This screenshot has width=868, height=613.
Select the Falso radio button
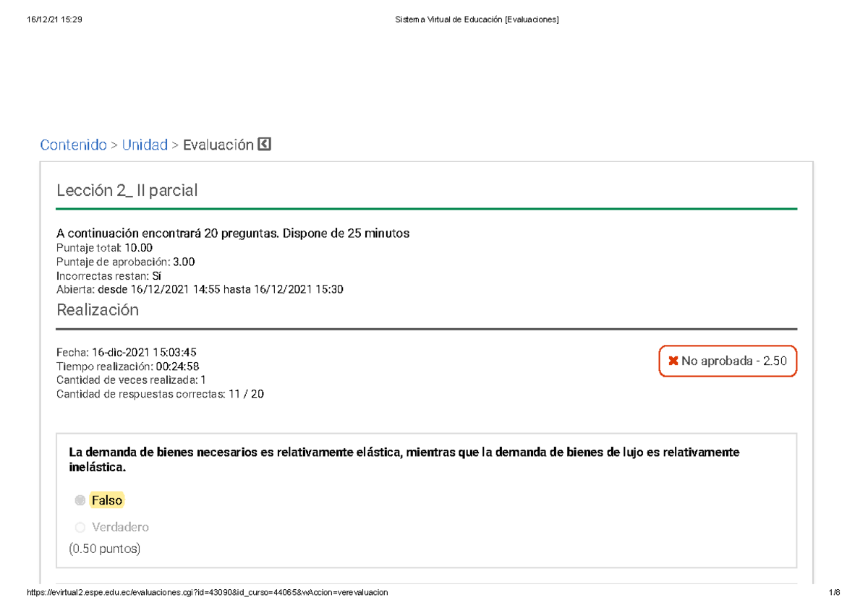(x=80, y=500)
